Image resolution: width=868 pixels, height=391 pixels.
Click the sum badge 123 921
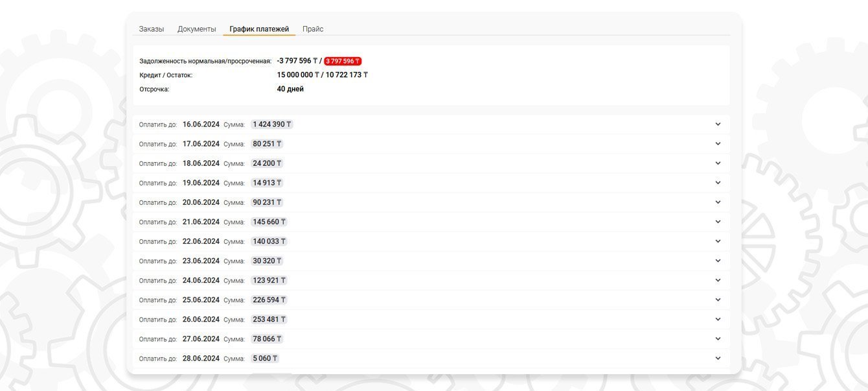pos(269,279)
